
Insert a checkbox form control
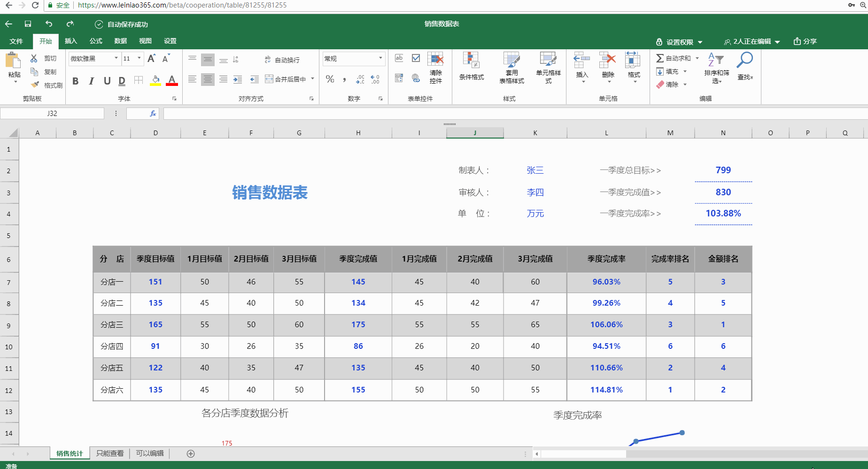point(416,58)
